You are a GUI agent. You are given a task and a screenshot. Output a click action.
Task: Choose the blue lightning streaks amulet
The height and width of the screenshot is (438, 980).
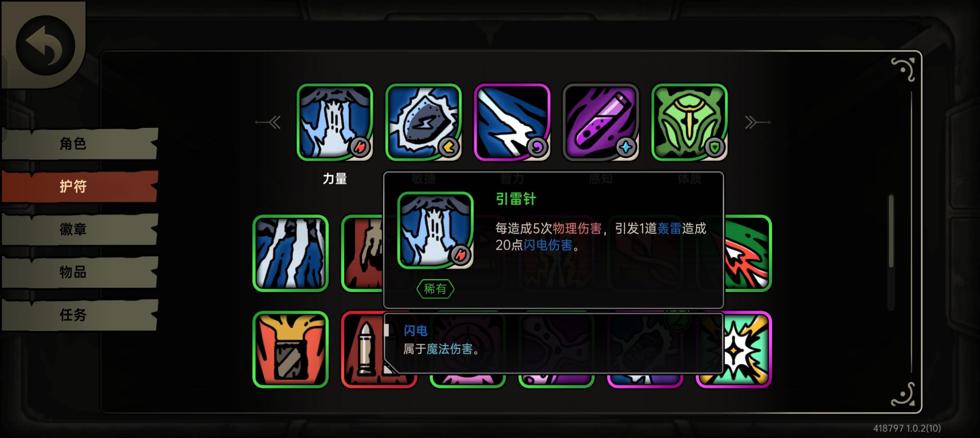pyautogui.click(x=291, y=253)
